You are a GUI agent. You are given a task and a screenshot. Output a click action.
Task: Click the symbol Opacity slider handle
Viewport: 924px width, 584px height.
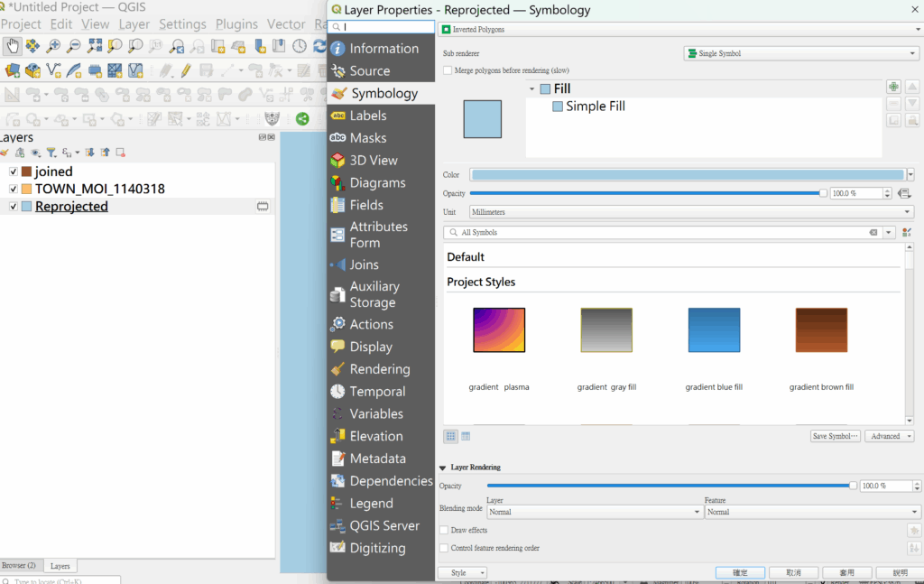[823, 193]
